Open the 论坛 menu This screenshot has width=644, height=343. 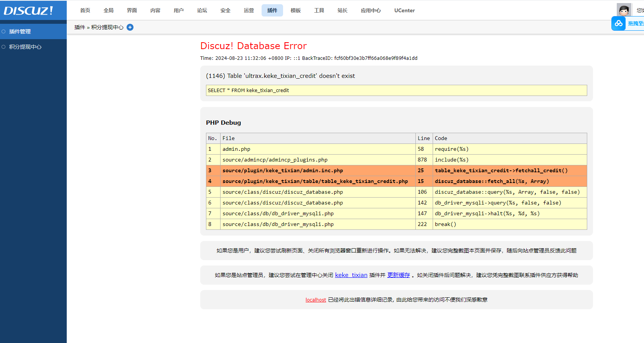(202, 10)
